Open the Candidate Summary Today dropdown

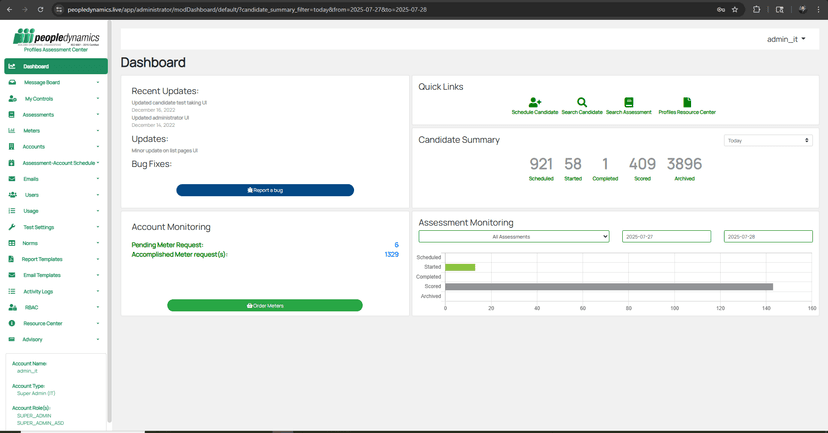768,140
